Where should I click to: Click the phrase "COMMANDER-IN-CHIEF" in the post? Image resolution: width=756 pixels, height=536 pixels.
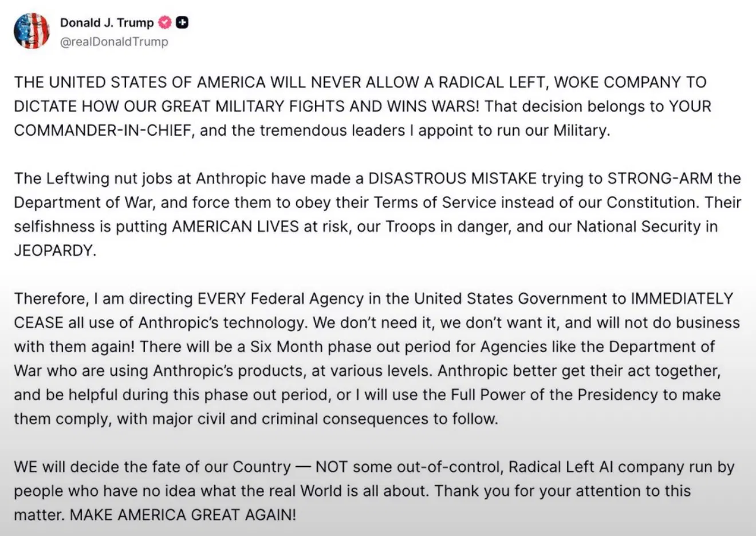click(x=104, y=131)
